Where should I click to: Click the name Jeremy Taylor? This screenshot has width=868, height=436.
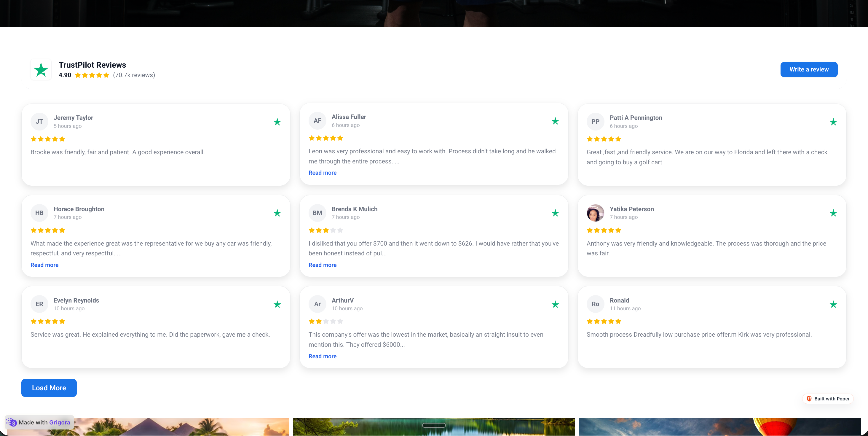[74, 118]
